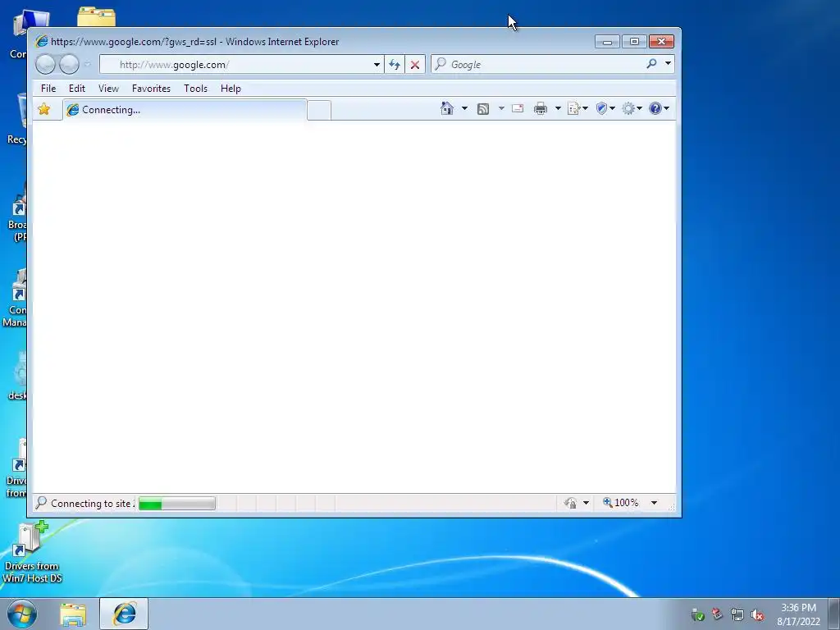Expand the Feeds dropdown arrow
This screenshot has height=630, width=840.
coord(501,109)
